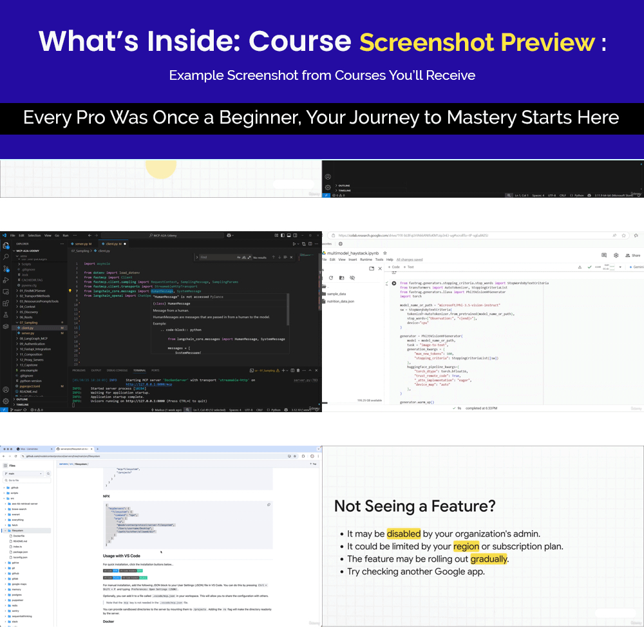
Task: Click the Colab settings gear icon
Action: 616,256
